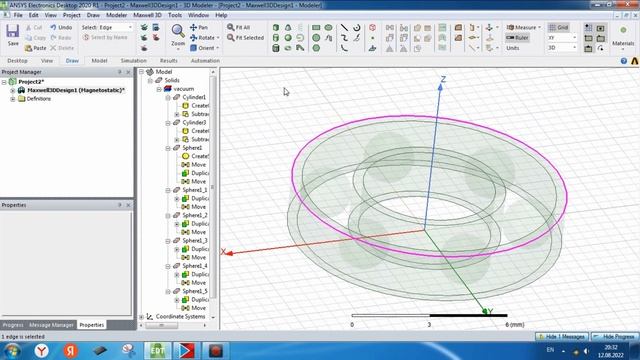The image size is (640, 360).
Task: Click the blue Help question mark icon
Action: (x=624, y=61)
